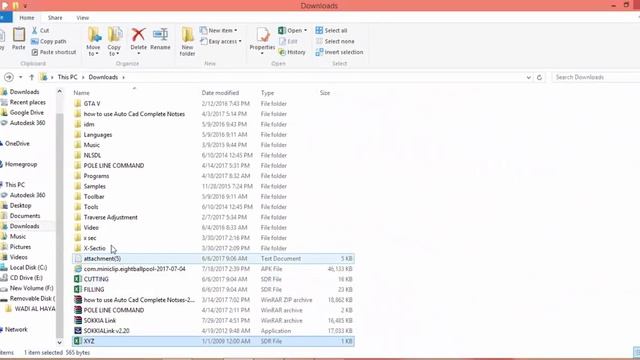640x360 pixels.
Task: Expand the Copy to dropdown arrow
Action: pos(118,54)
